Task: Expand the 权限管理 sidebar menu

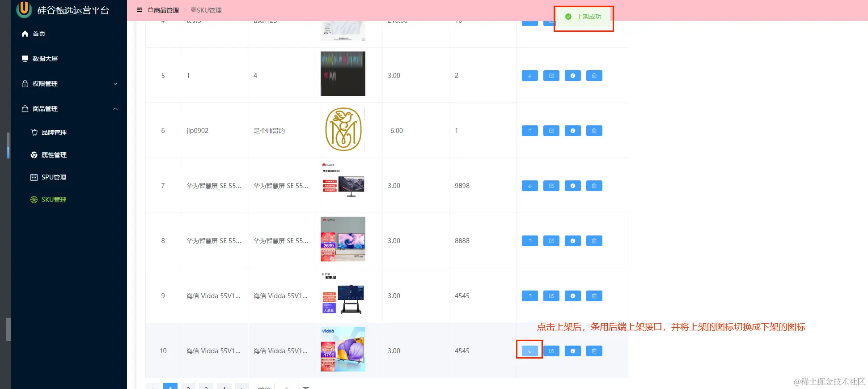Action: click(69, 84)
